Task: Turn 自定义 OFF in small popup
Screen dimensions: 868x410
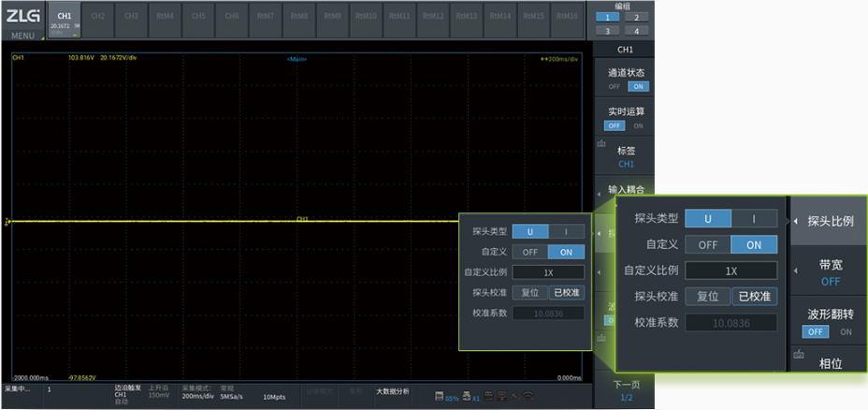Action: click(x=530, y=252)
